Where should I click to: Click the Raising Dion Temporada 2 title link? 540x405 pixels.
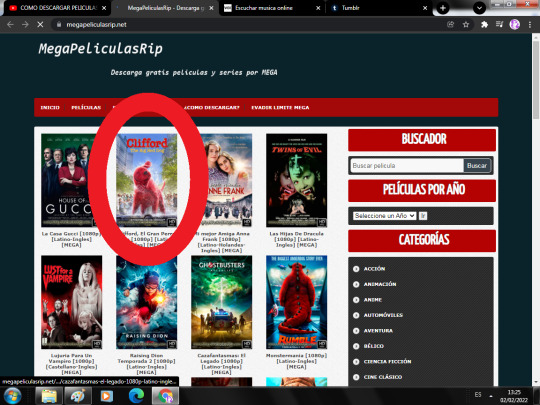coord(146,364)
